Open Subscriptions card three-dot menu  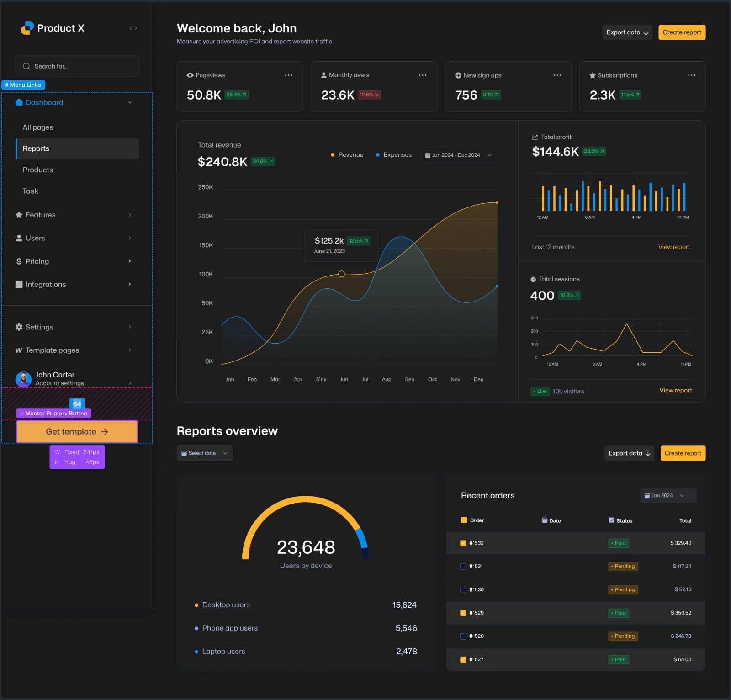coord(692,75)
